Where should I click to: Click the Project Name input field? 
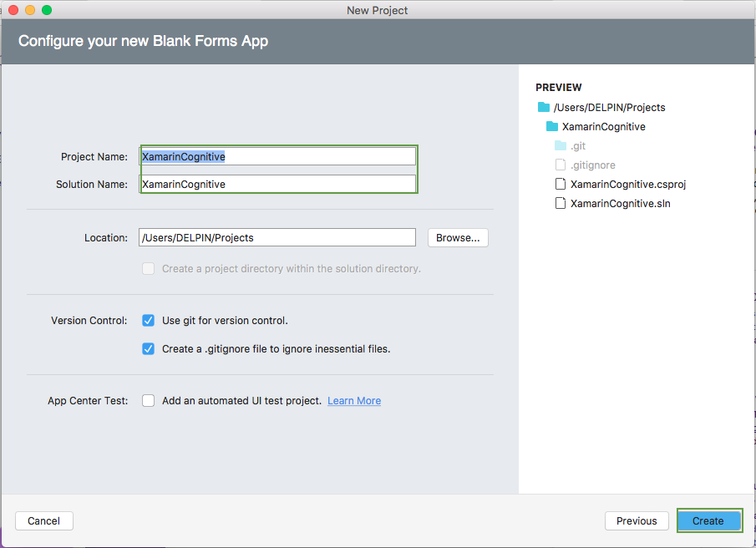[x=277, y=155]
